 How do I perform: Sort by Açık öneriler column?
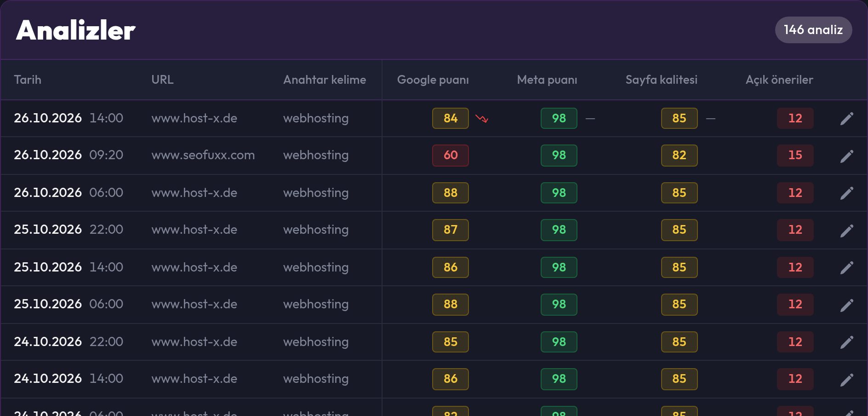(779, 80)
